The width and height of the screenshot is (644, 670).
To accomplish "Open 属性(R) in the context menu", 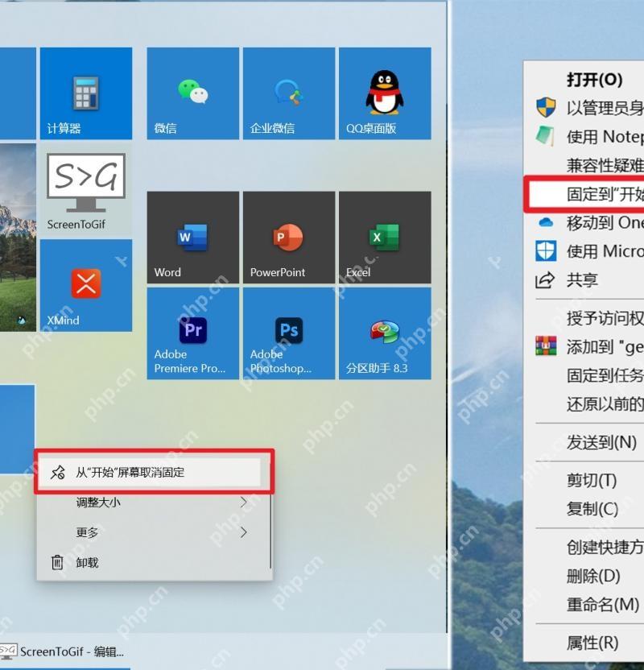I will (x=584, y=643).
